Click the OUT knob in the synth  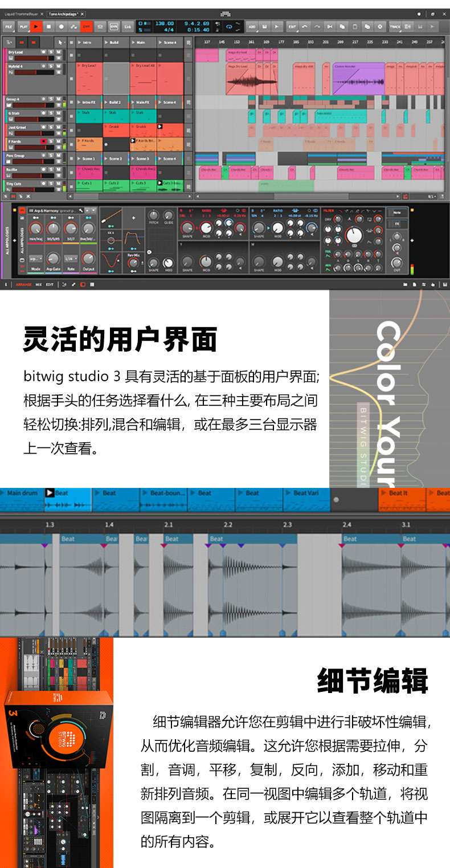tap(397, 263)
